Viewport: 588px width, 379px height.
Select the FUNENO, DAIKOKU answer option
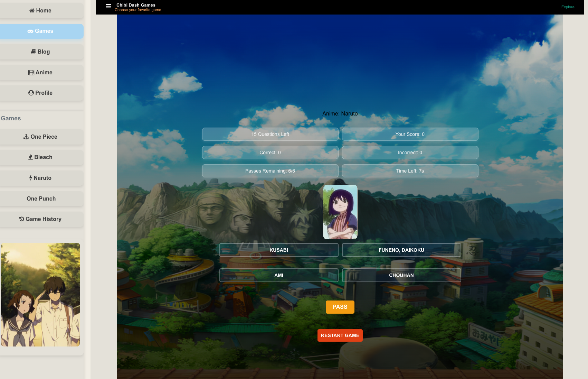(401, 250)
